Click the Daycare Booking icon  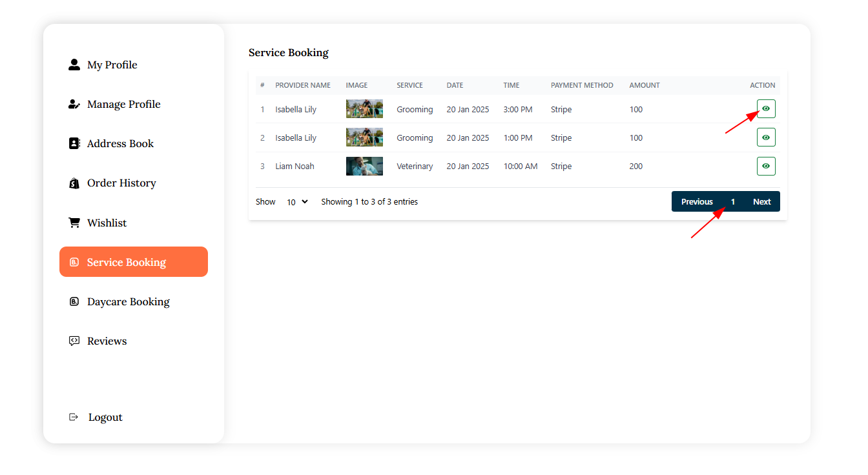(x=74, y=302)
